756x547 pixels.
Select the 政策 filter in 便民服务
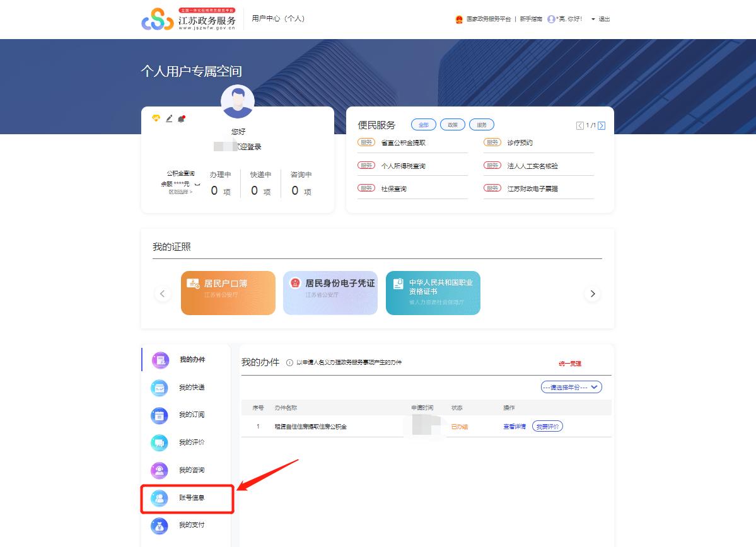(x=452, y=125)
